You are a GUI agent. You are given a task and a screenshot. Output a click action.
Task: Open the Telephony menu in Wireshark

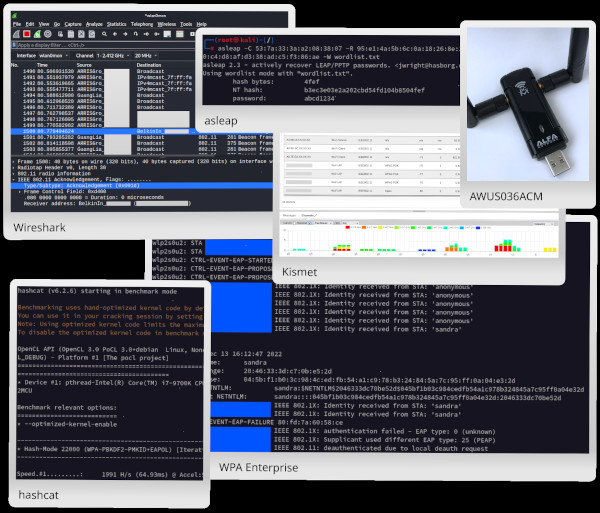point(142,24)
